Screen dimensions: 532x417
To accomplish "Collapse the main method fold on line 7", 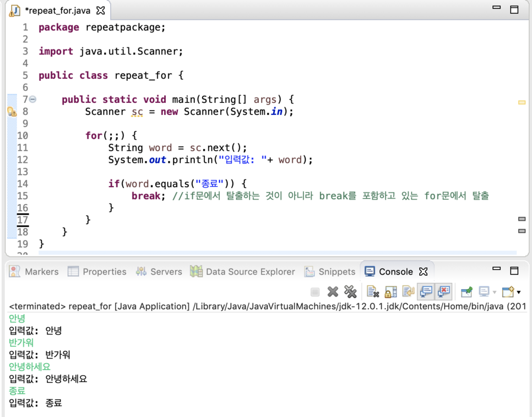I will 32,100.
